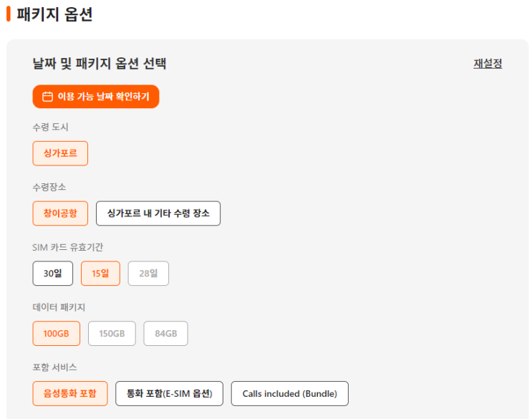Image resolution: width=532 pixels, height=419 pixels.
Task: Select 싱가포르 내 기타 수령 장소 option
Action: pos(158,213)
